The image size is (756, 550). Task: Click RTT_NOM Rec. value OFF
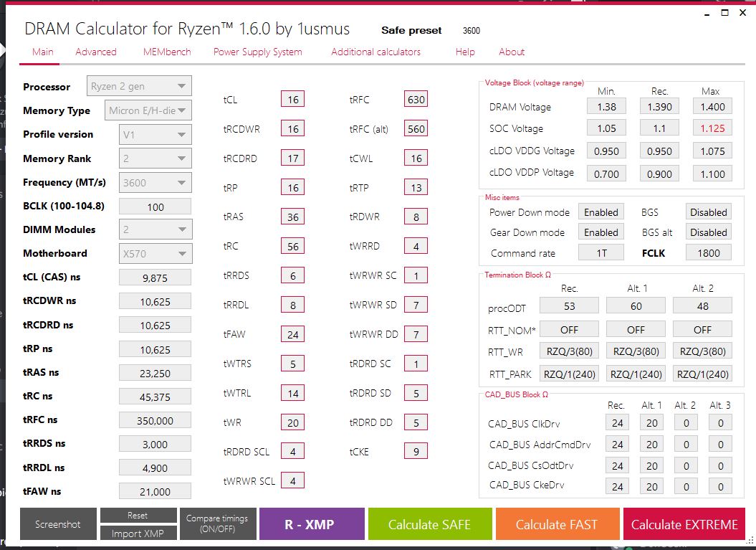[570, 330]
